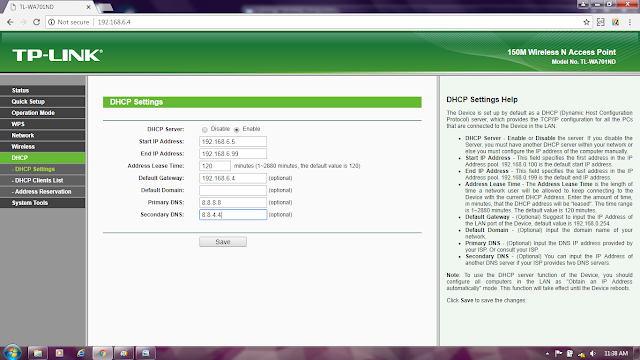Open the DHCP Clients List submenu

coord(42,180)
